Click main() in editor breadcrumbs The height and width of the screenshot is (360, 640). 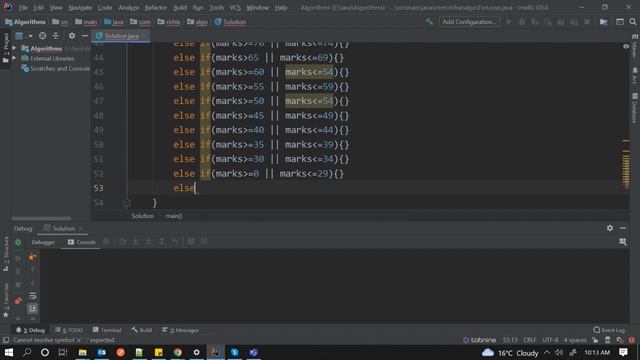tap(174, 216)
